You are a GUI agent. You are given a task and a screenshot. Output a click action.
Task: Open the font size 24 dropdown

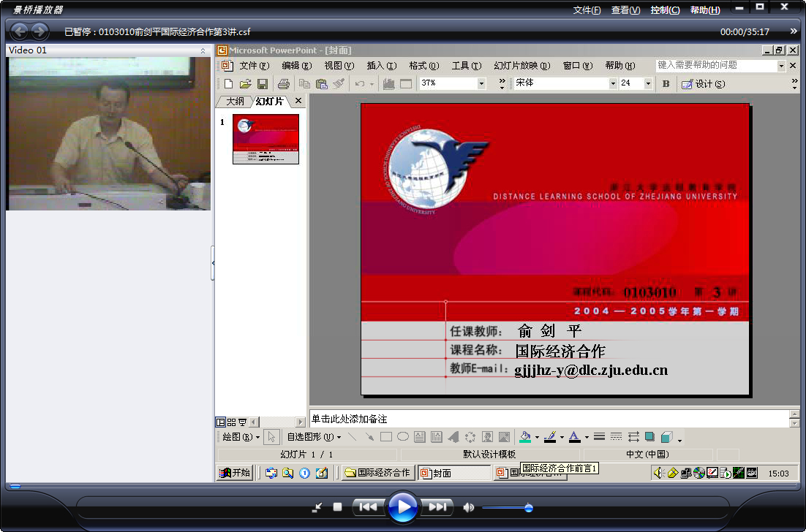coord(648,83)
